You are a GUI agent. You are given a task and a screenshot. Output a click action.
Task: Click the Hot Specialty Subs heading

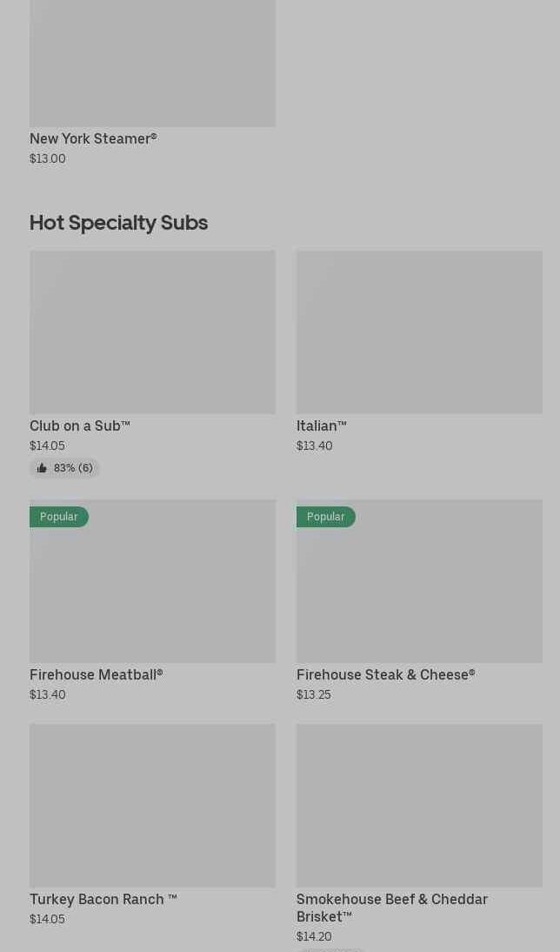[x=119, y=223]
